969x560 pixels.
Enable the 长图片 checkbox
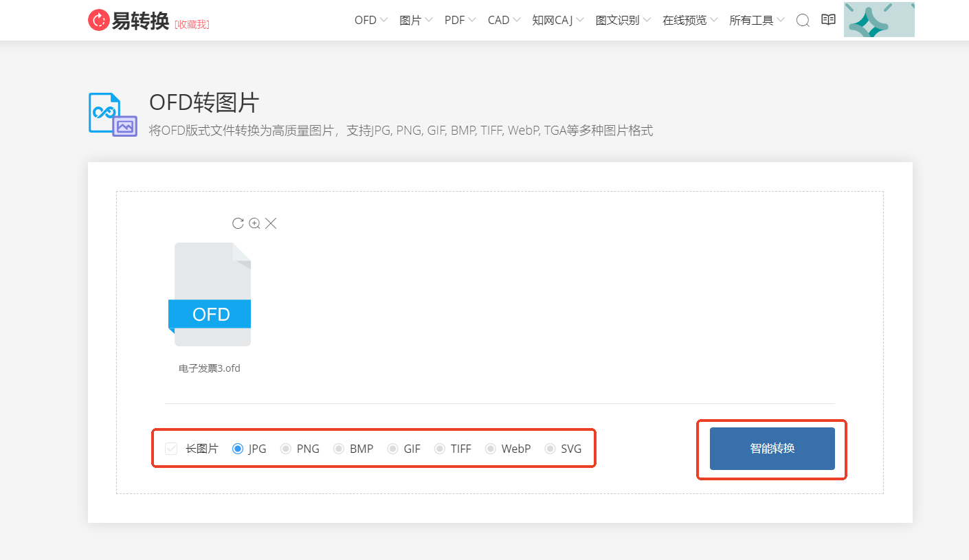click(170, 448)
